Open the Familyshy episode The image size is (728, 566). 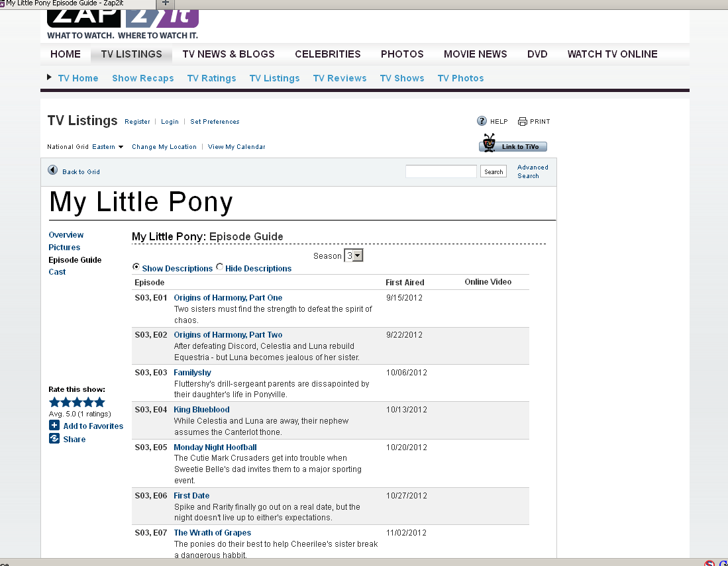[192, 373]
